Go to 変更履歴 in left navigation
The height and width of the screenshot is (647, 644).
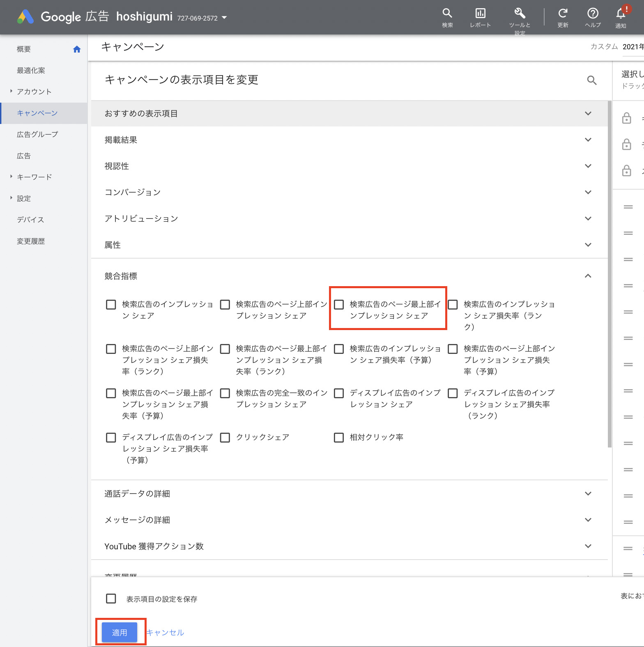click(x=31, y=241)
